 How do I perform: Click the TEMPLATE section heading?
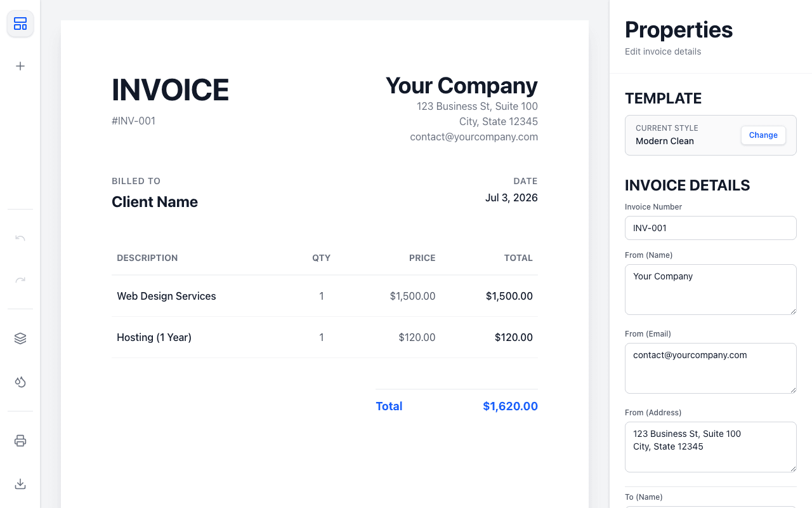tap(663, 98)
